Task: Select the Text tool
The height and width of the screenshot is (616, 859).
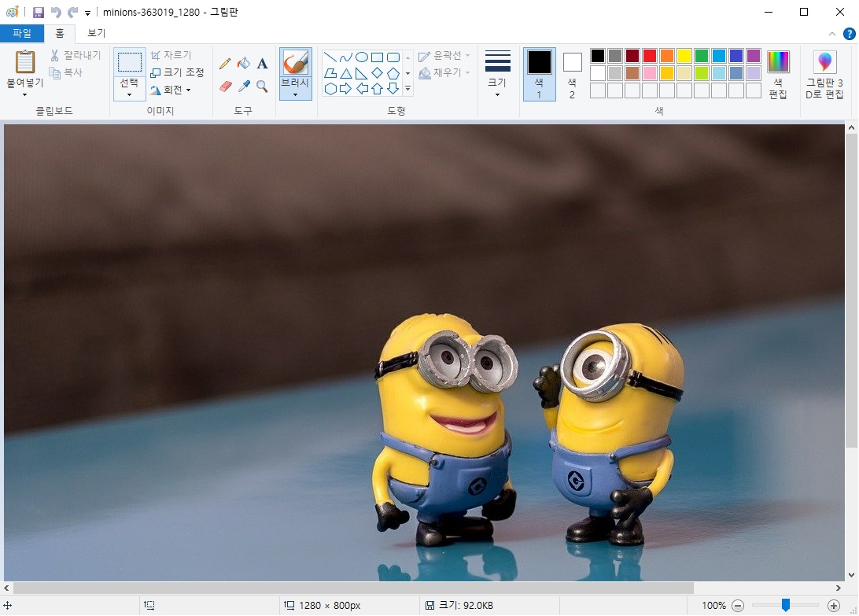Action: click(263, 64)
